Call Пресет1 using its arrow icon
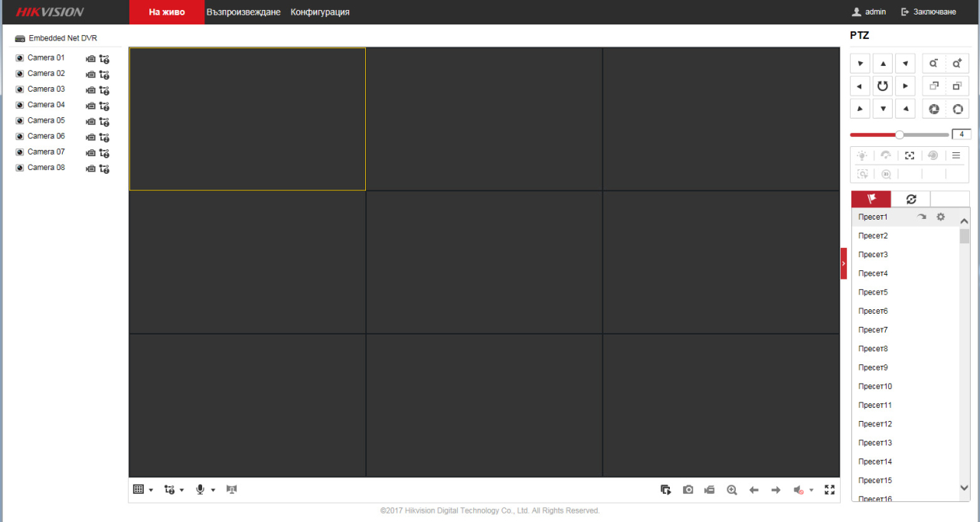 [x=922, y=217]
